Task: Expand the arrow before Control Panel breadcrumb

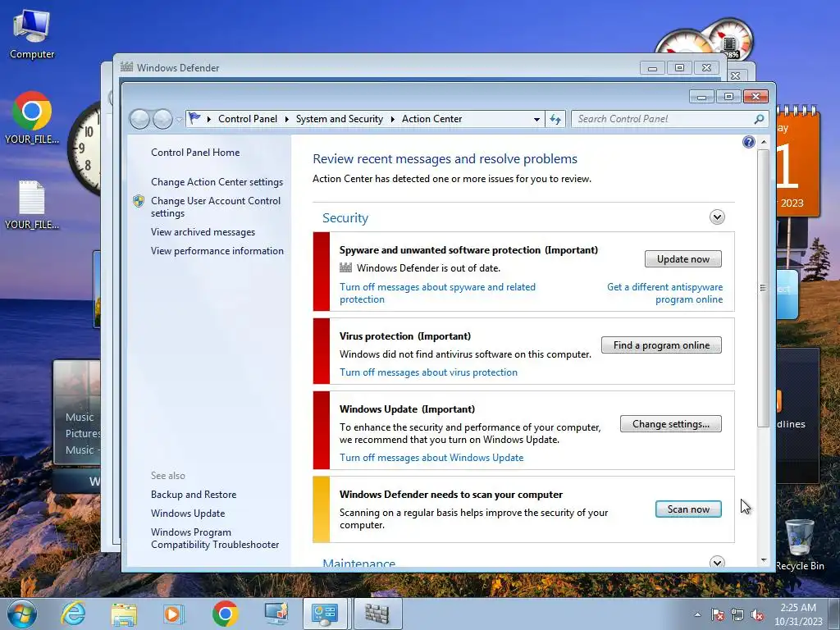Action: 209,119
